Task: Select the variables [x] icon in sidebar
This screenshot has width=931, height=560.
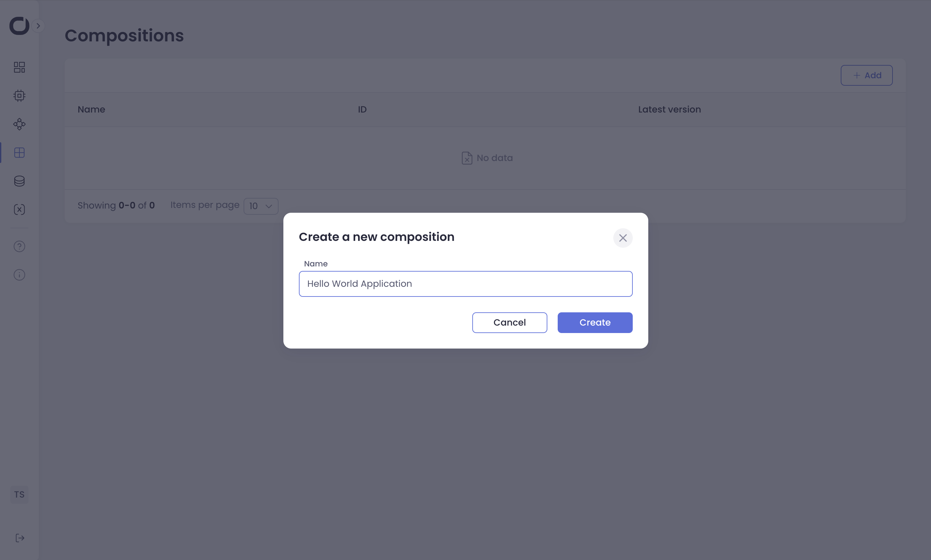Action: pyautogui.click(x=19, y=209)
